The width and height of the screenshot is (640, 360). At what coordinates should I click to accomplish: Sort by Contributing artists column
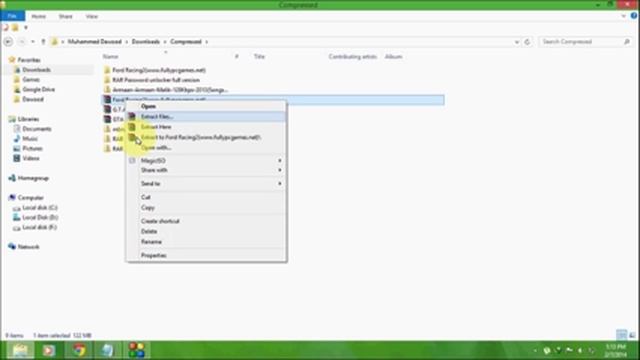353,57
